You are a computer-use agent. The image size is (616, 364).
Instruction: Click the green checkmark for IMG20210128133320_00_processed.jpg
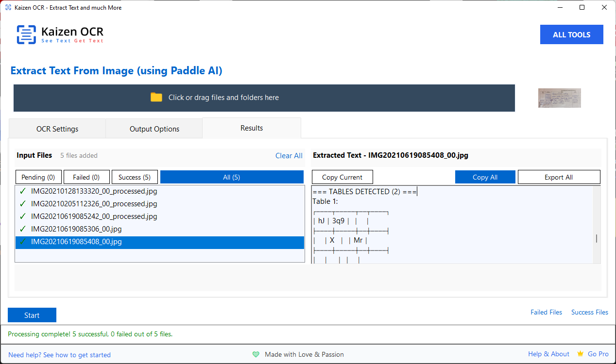[x=22, y=191]
